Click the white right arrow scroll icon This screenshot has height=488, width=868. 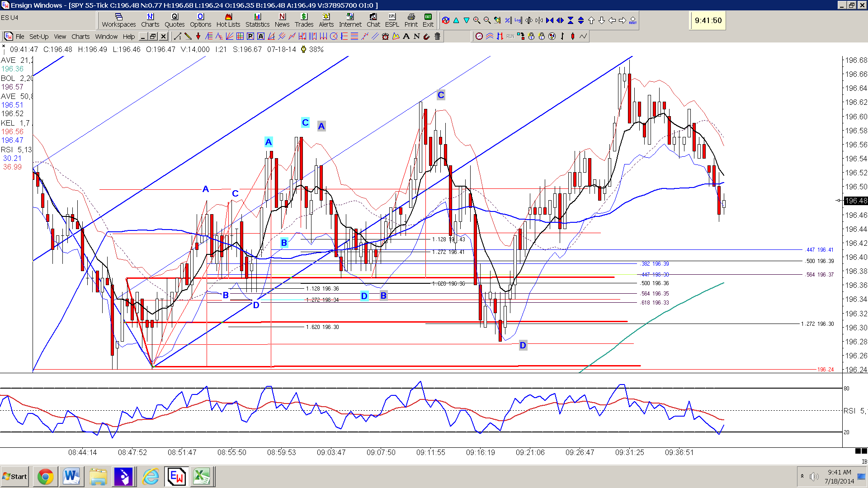pos(623,20)
